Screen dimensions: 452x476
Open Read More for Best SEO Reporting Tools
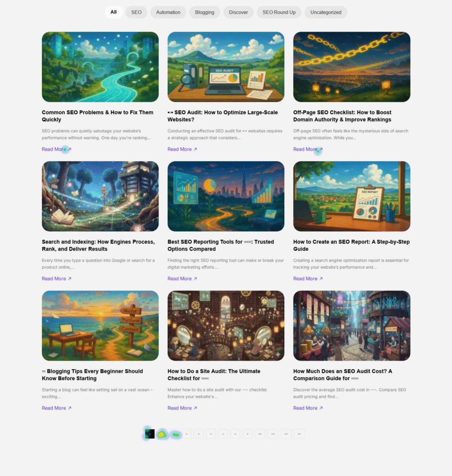[x=182, y=279]
